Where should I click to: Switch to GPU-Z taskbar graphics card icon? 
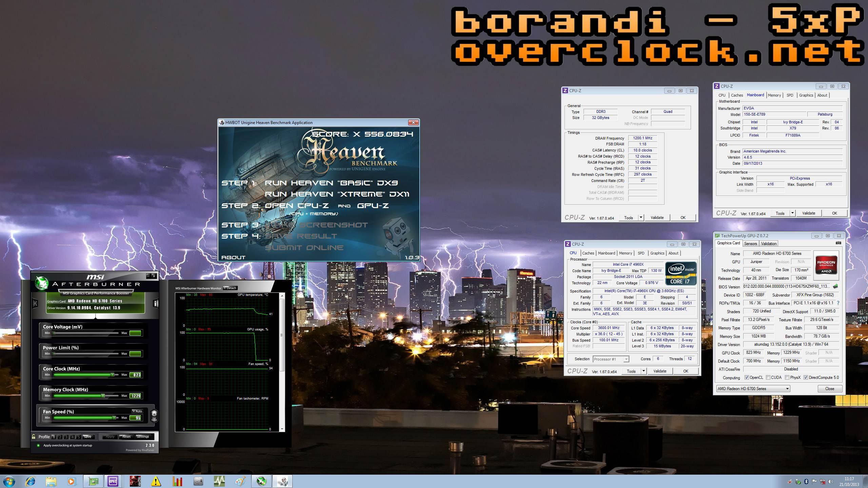pyautogui.click(x=93, y=481)
